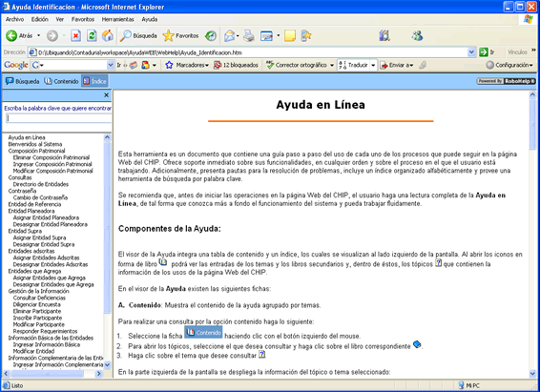This screenshot has height=392, width=540.
Task: Open the Edit icon dropdown arrow
Action: tap(278, 36)
